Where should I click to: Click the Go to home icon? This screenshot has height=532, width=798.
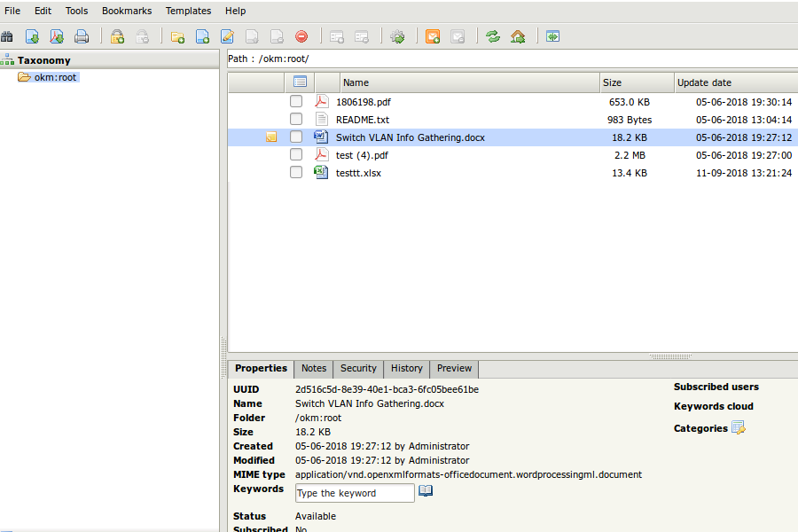pyautogui.click(x=518, y=36)
